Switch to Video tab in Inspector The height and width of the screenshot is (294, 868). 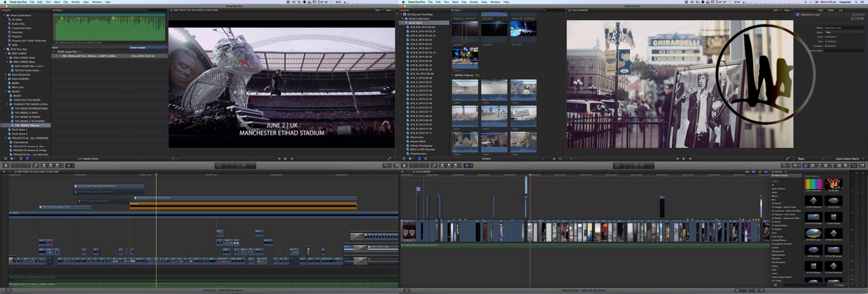pos(831,10)
